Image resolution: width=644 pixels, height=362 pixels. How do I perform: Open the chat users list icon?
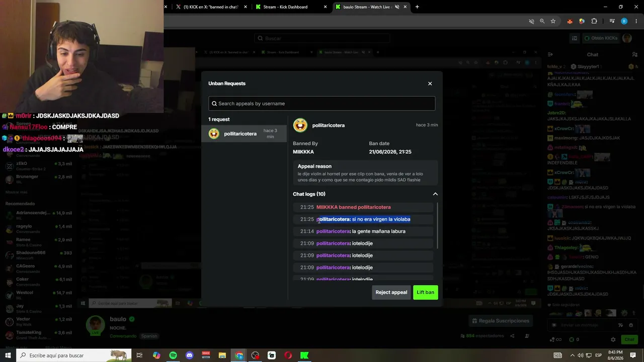(635, 54)
